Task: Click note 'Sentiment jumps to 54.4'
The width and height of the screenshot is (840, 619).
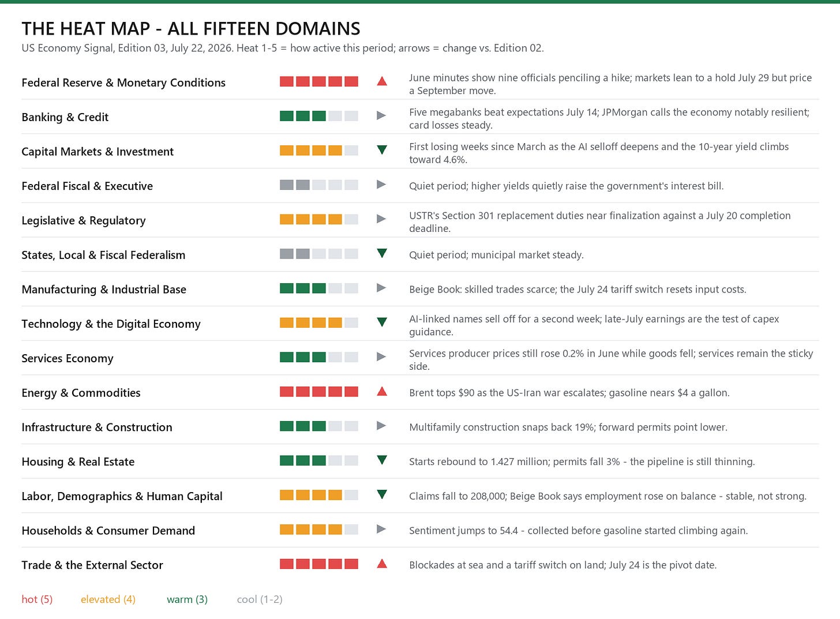Action: point(463,531)
